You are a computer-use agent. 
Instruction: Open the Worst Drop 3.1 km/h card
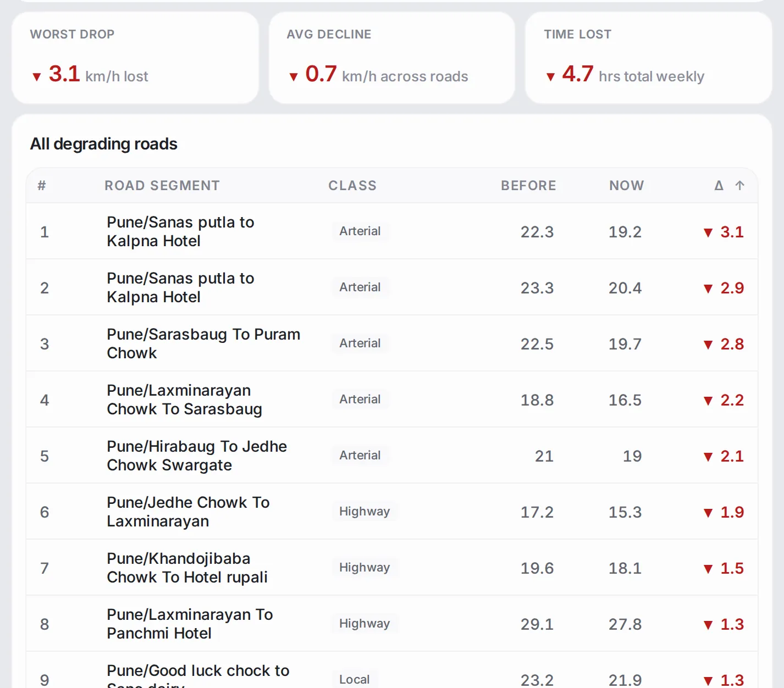pyautogui.click(x=135, y=58)
